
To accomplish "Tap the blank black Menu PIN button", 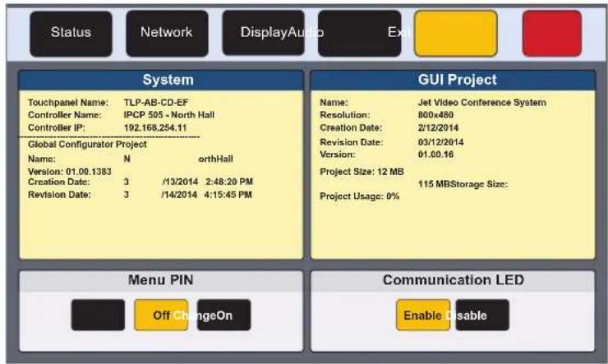I will [x=98, y=315].
